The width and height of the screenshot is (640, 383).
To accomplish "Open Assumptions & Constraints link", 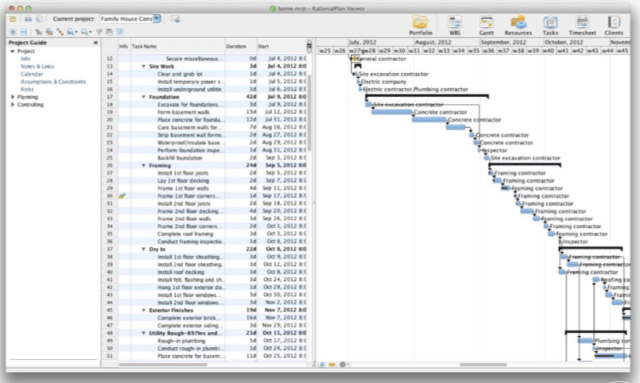I will 53,82.
